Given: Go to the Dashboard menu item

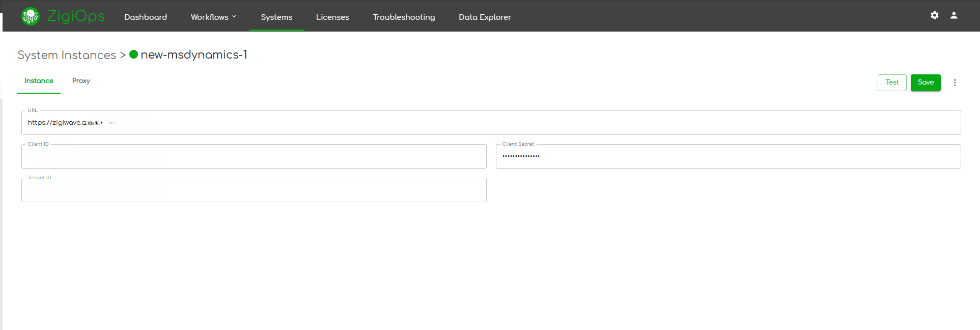Looking at the screenshot, I should coord(146,17).
